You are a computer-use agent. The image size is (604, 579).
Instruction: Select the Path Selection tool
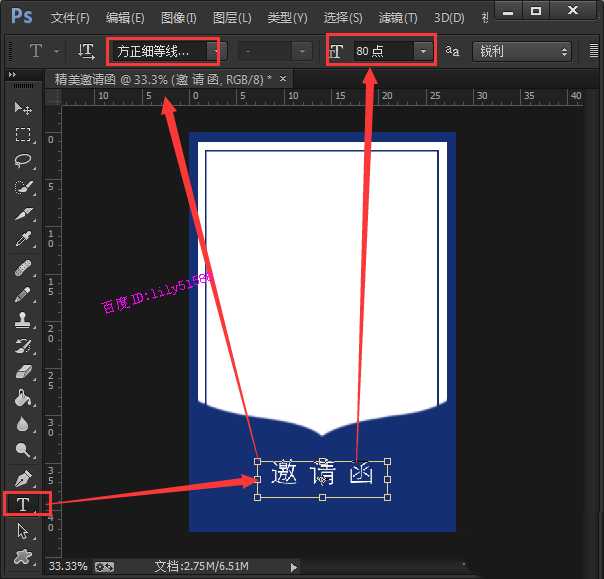tap(23, 531)
